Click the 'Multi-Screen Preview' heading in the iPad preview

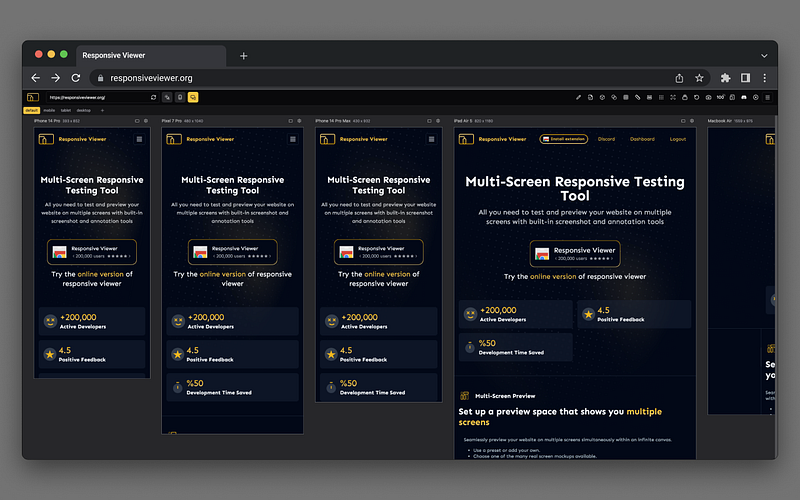[505, 396]
